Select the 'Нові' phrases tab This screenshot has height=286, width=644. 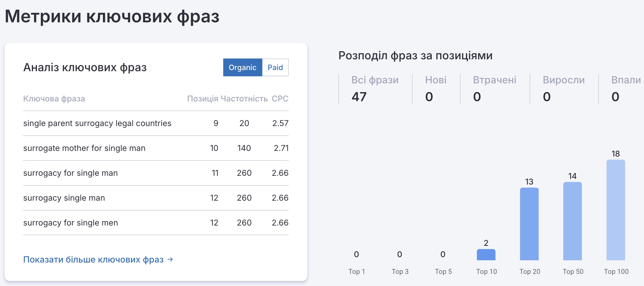coord(436,89)
